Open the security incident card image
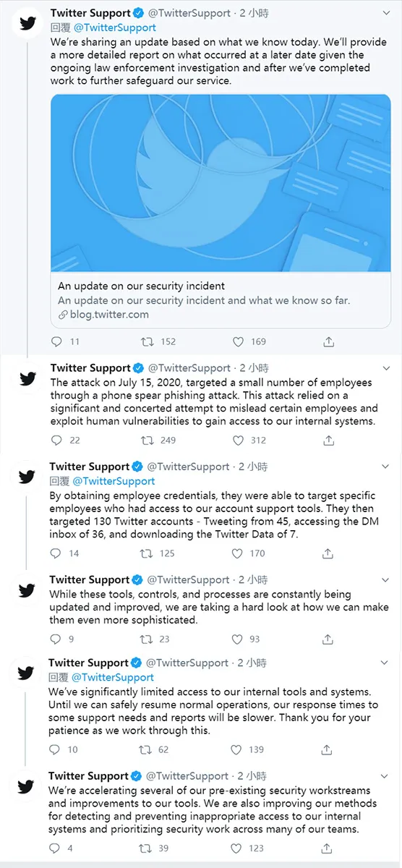This screenshot has height=868, width=402. coord(221,183)
